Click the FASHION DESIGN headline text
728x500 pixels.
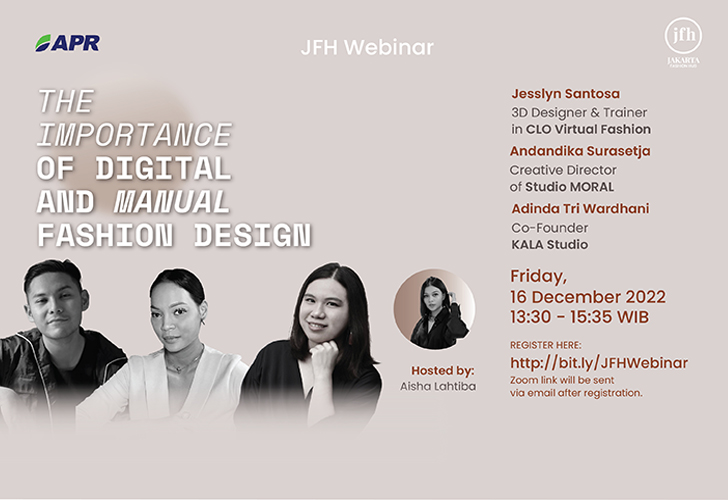tap(174, 235)
